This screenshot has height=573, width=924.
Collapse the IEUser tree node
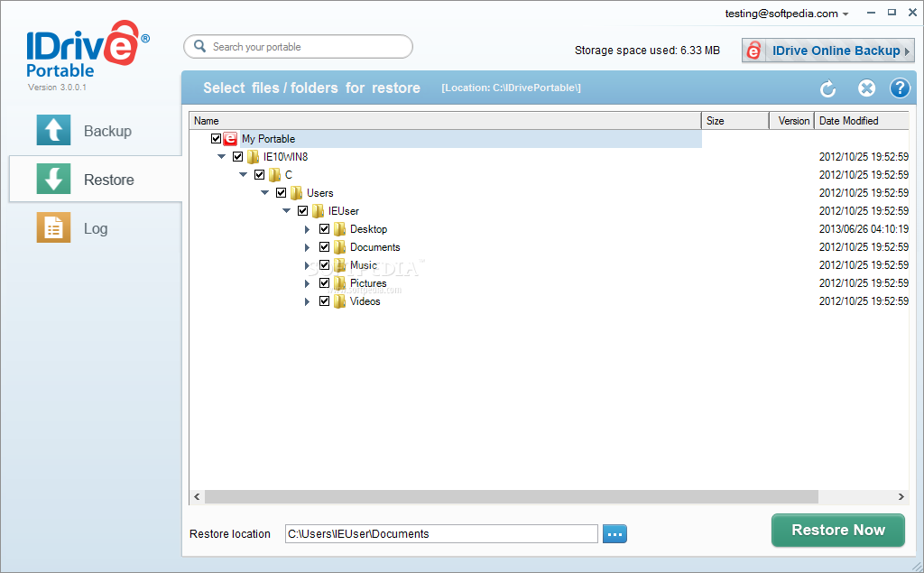(x=286, y=210)
